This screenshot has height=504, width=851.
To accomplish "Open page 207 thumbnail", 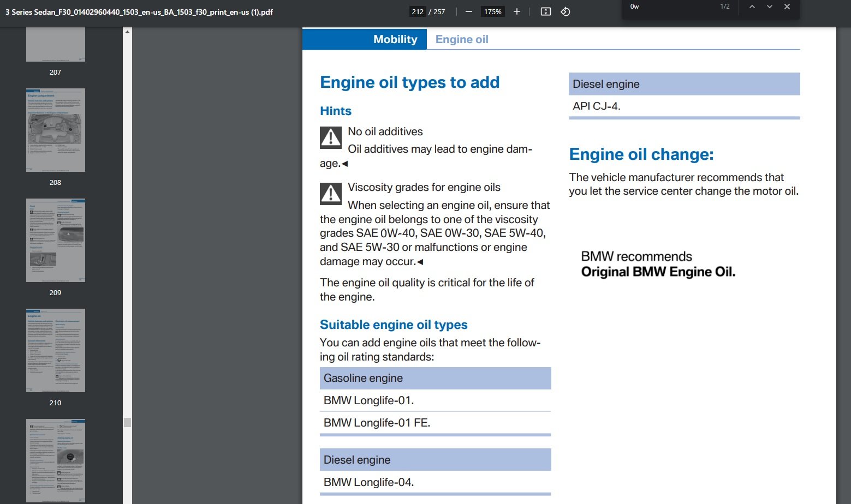I will 56,44.
